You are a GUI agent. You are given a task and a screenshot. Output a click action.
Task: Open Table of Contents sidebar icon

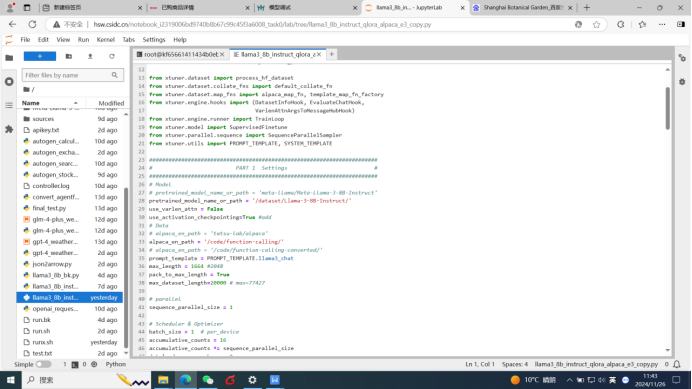pyautogui.click(x=9, y=106)
